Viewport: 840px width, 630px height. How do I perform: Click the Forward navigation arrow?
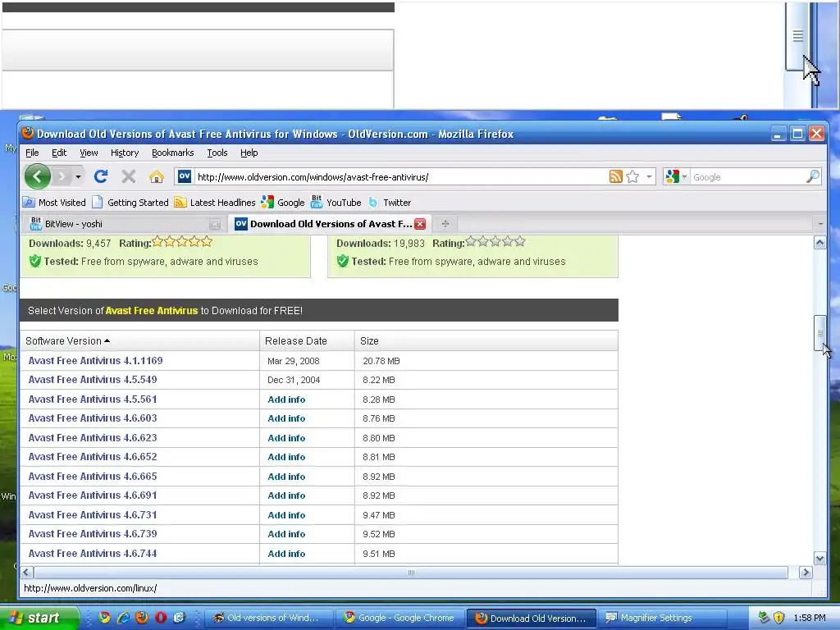point(62,176)
